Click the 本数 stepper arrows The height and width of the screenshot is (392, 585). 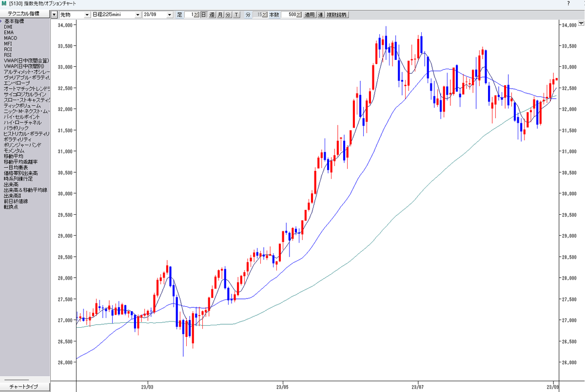(x=299, y=15)
